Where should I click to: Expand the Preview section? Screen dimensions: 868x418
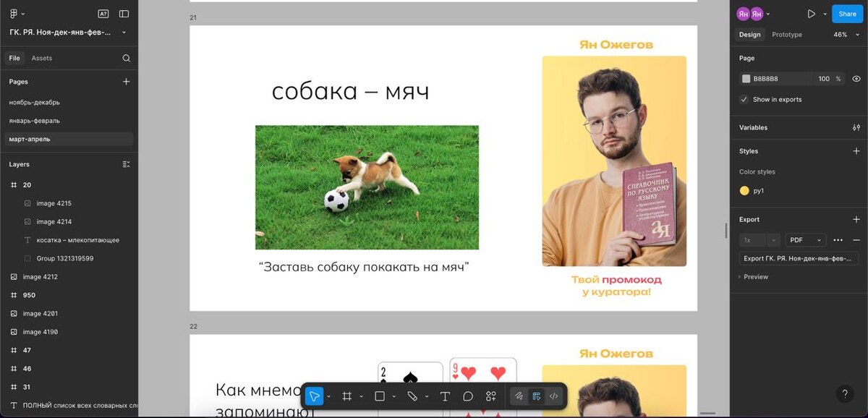[755, 277]
